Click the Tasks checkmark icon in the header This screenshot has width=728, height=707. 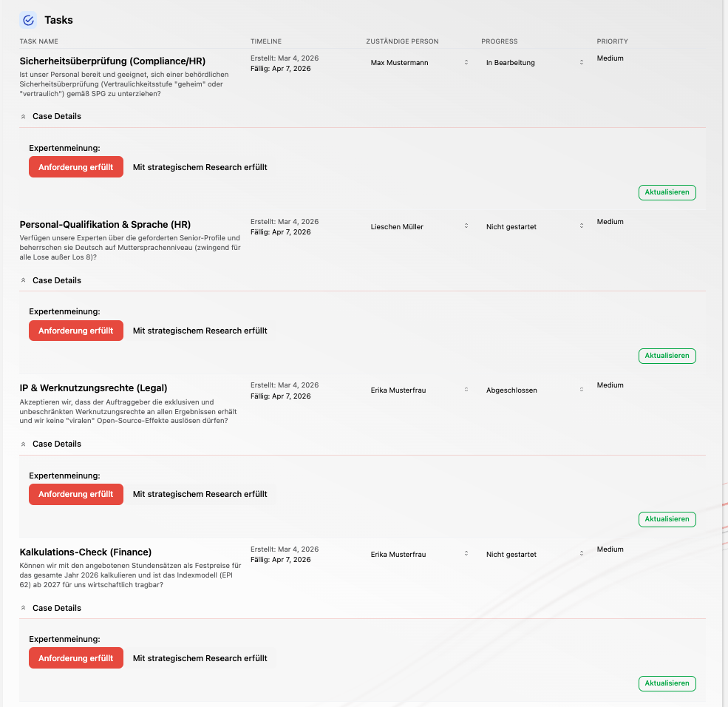29,21
